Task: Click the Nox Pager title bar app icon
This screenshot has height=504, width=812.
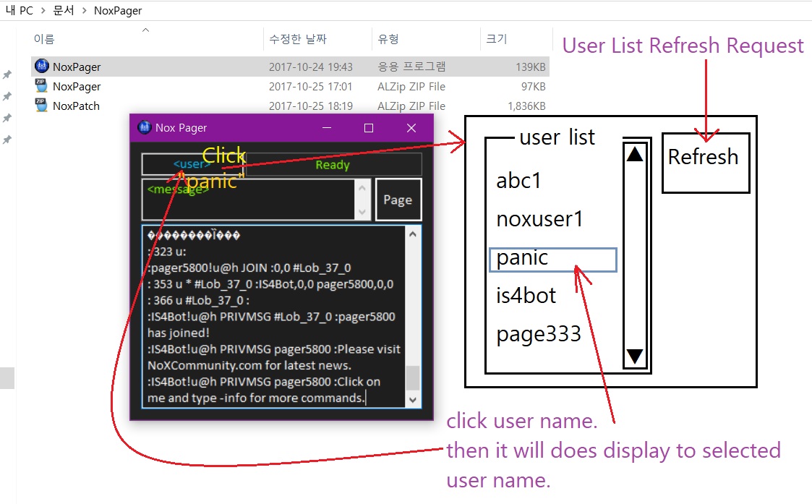Action: [145, 127]
